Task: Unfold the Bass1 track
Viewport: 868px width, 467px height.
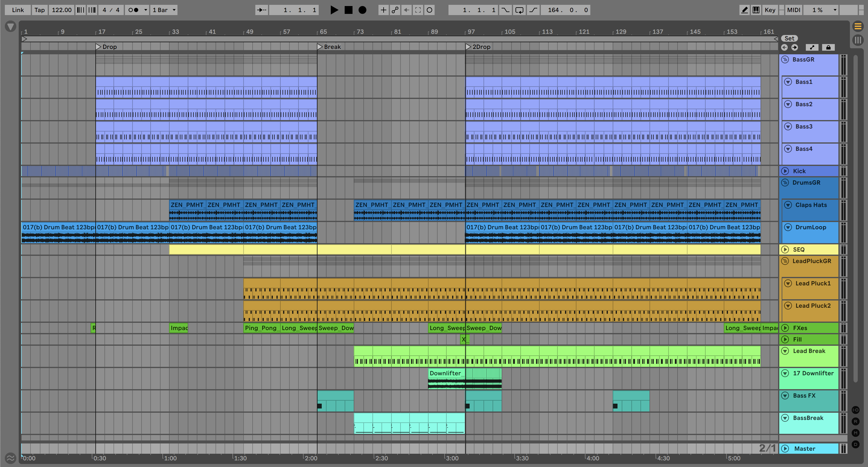Action: [x=788, y=82]
